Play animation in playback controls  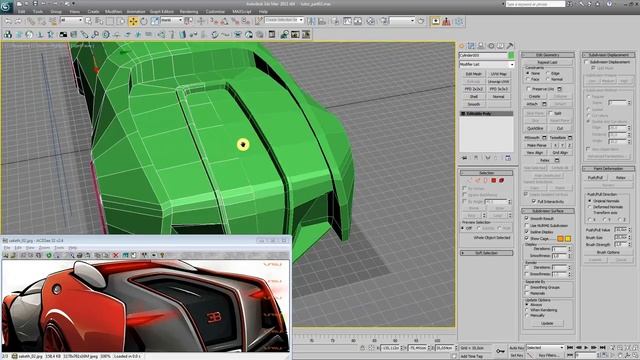pyautogui.click(x=586, y=347)
